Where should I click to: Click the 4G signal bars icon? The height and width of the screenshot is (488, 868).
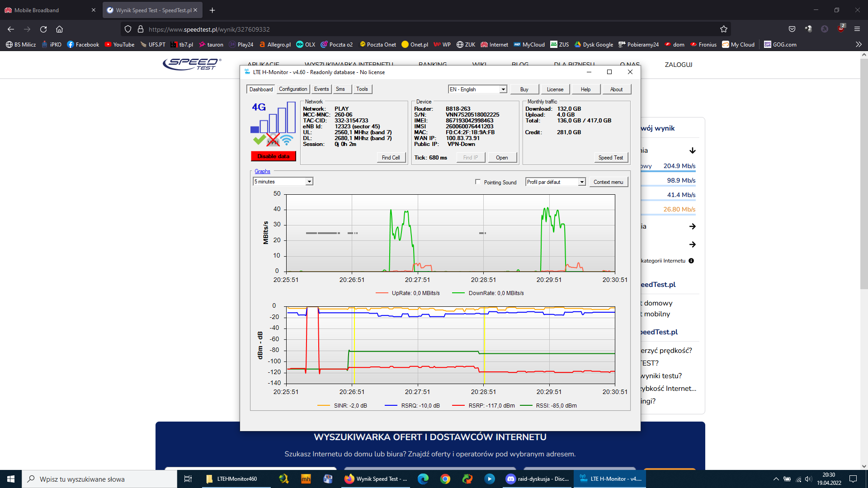pos(273,117)
